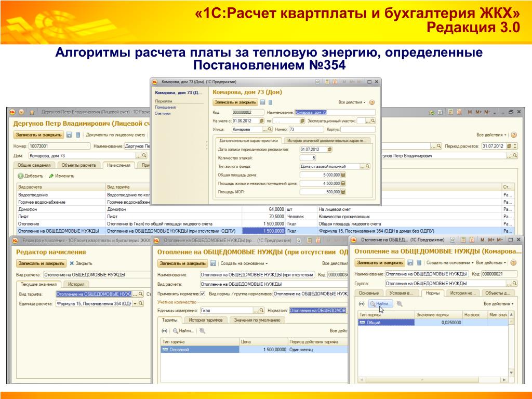Click help icon in Дергунов Лицевой счет window

(x=514, y=135)
